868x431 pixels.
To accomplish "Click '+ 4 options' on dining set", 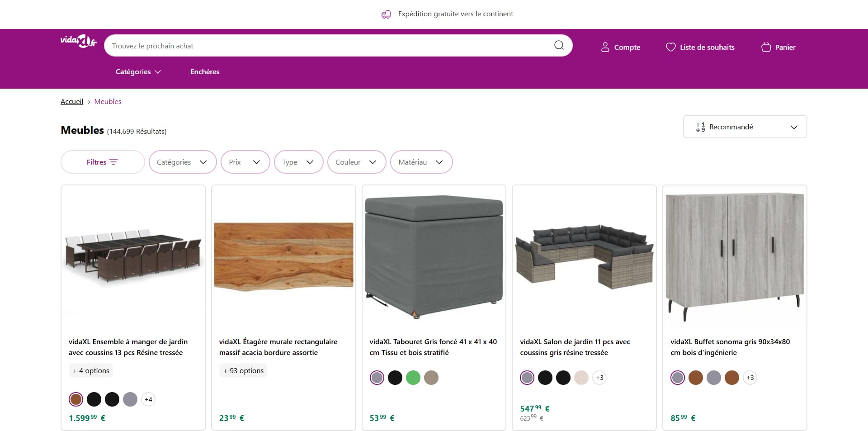I will [x=91, y=370].
